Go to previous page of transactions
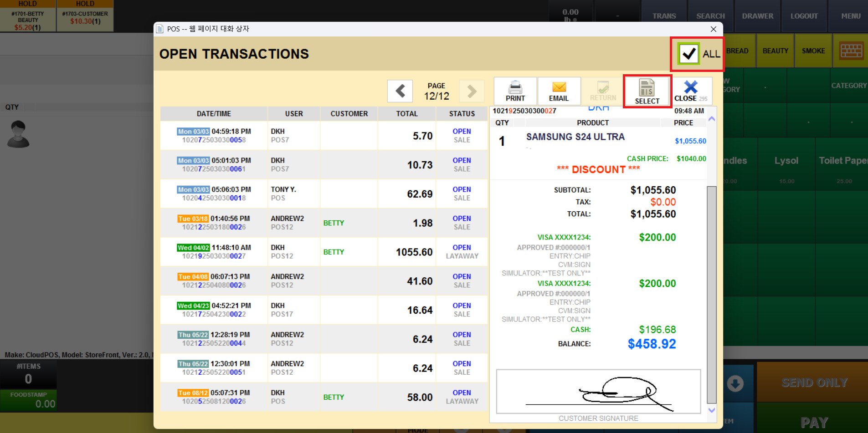The width and height of the screenshot is (868, 433). [x=400, y=91]
